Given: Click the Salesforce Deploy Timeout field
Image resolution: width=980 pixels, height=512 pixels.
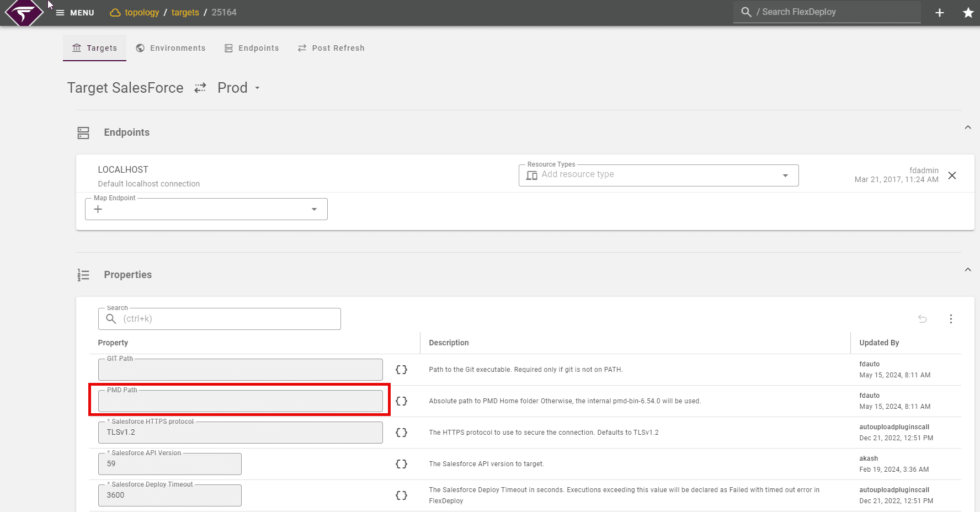Looking at the screenshot, I should click(x=170, y=495).
